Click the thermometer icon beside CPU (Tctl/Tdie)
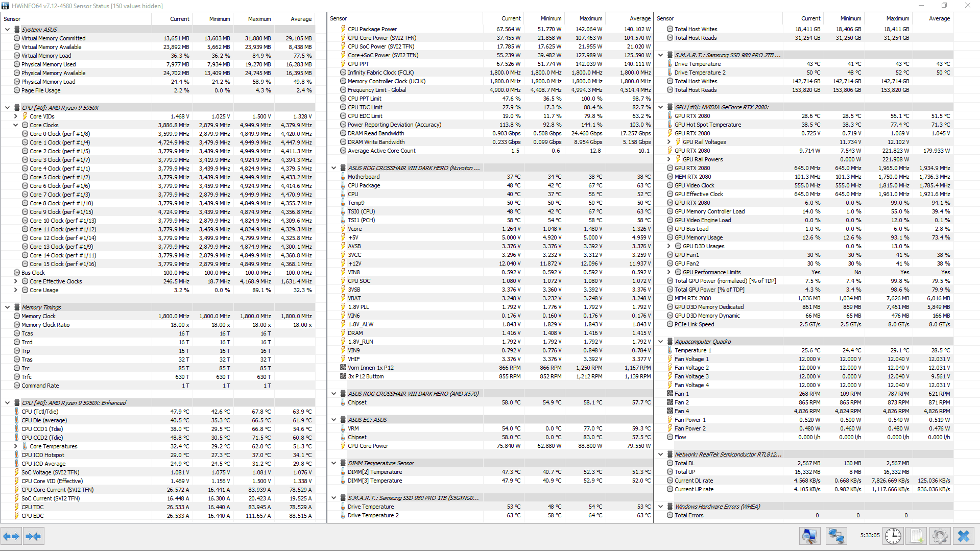980x551 pixels. (x=17, y=412)
